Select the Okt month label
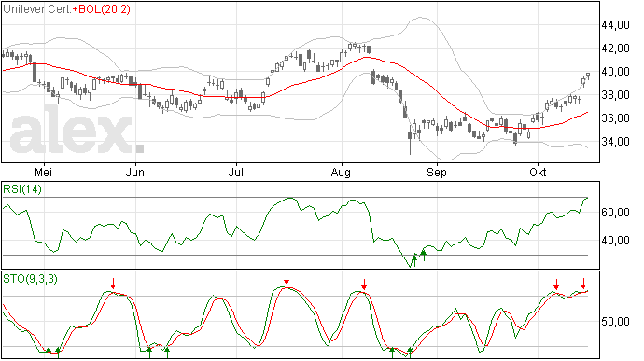The image size is (644, 361). point(538,173)
